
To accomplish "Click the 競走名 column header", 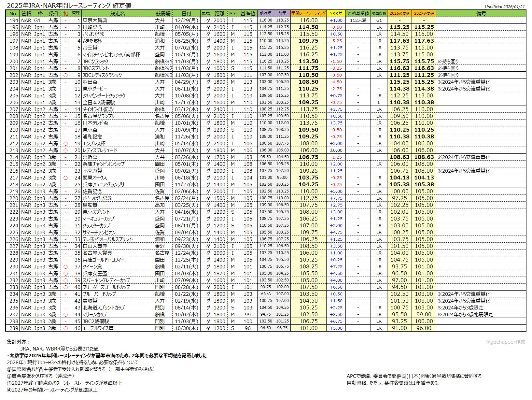I will coord(117,13).
